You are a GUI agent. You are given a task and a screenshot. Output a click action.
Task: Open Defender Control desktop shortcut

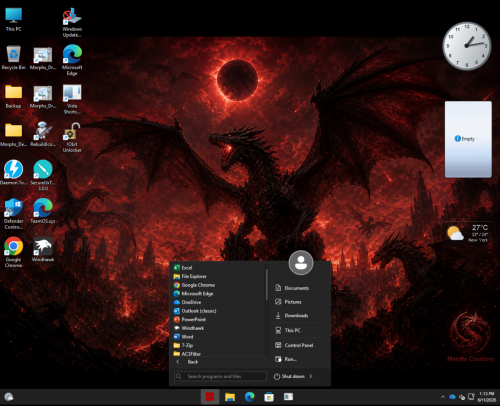pos(13,214)
